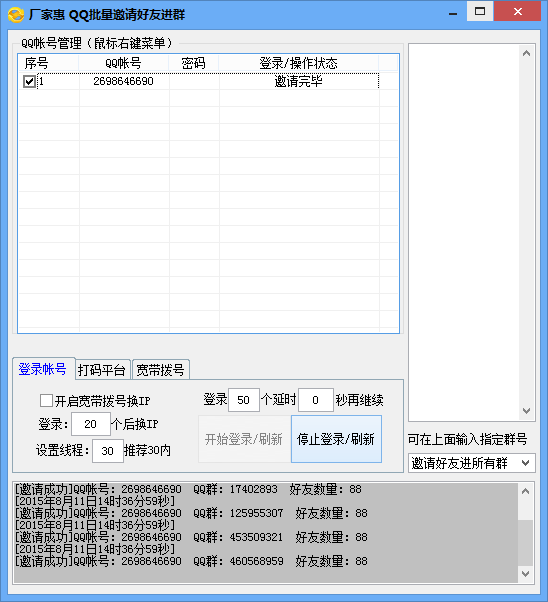Open the 邀请好友进所有群 dropdown

(472, 463)
